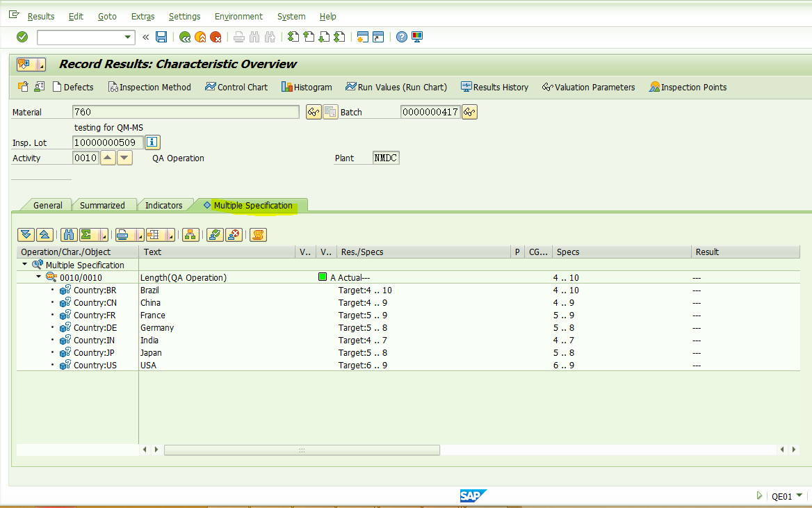This screenshot has width=812, height=508.
Task: Open the Histogram chart
Action: pyautogui.click(x=306, y=87)
